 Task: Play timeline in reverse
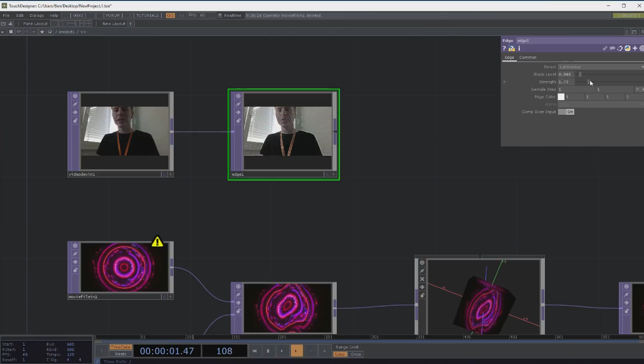coord(282,351)
